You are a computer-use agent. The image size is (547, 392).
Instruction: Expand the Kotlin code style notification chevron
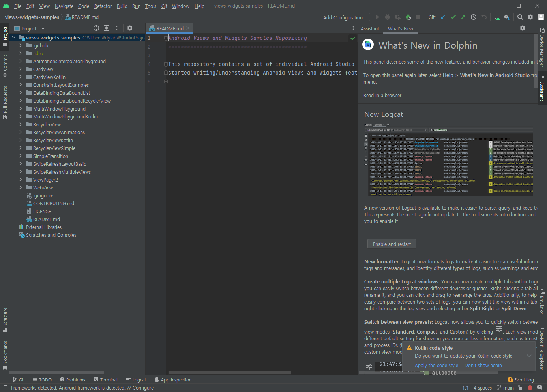pos(529,356)
